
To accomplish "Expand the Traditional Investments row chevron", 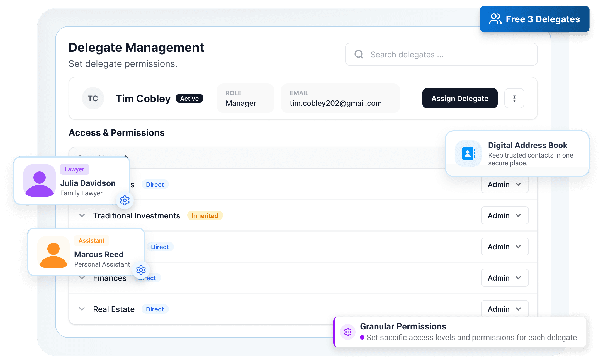I will 82,215.
